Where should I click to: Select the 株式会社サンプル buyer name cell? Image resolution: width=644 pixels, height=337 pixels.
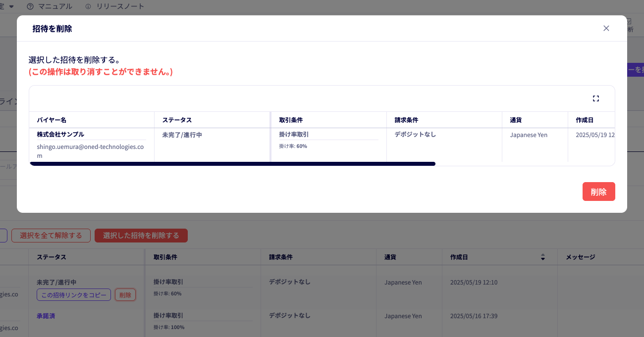point(60,134)
